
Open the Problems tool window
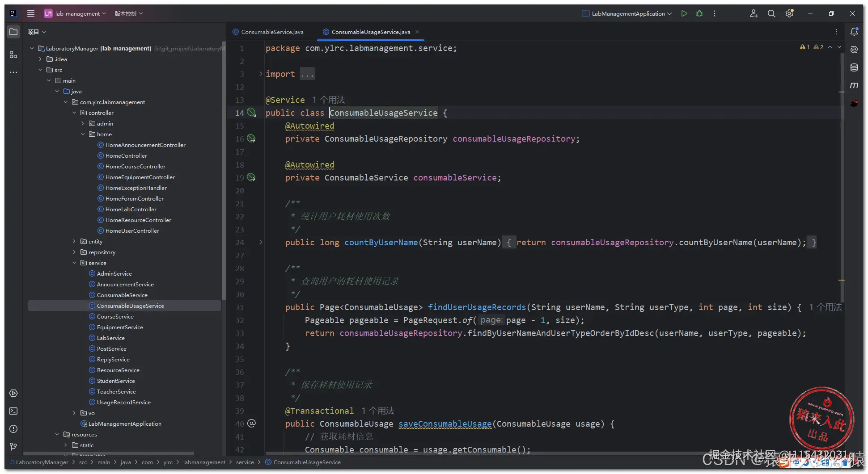[x=13, y=429]
